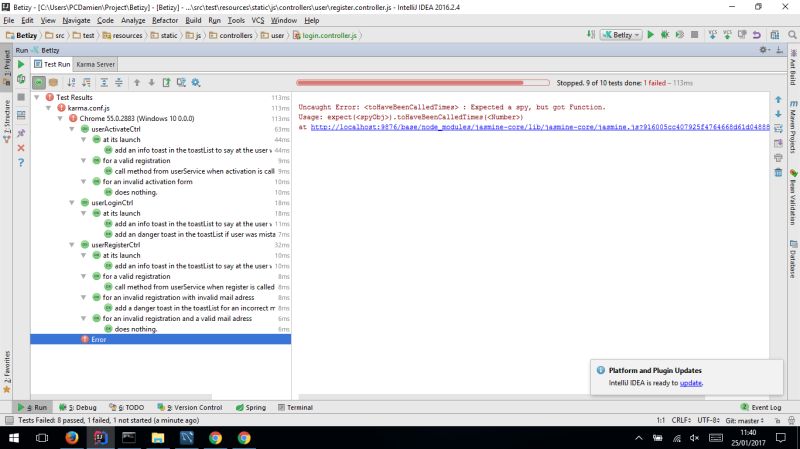
Task: Print console output with printer icon
Action: click(x=778, y=158)
